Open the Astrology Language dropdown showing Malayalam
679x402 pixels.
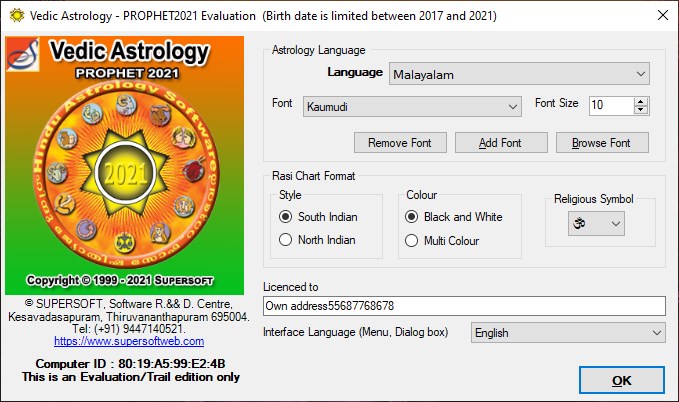click(x=519, y=74)
